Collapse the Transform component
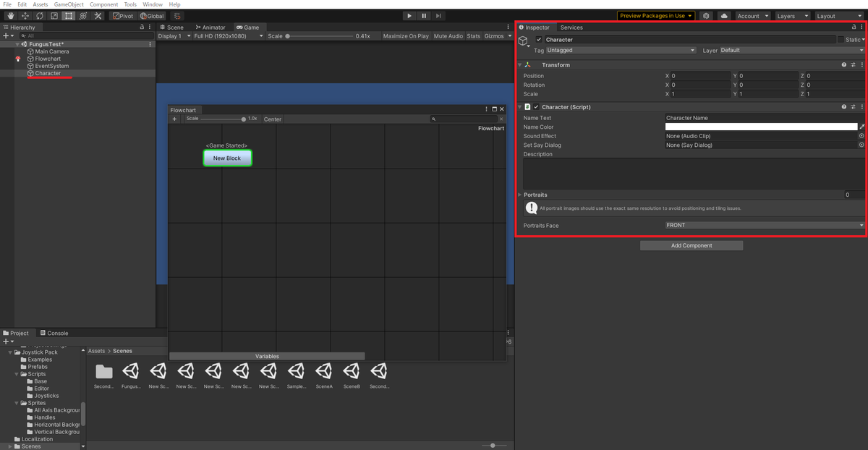 tap(519, 64)
